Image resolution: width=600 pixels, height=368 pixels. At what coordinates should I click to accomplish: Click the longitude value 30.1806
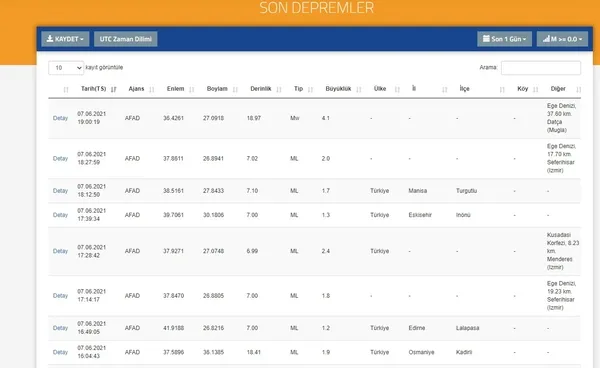point(213,215)
